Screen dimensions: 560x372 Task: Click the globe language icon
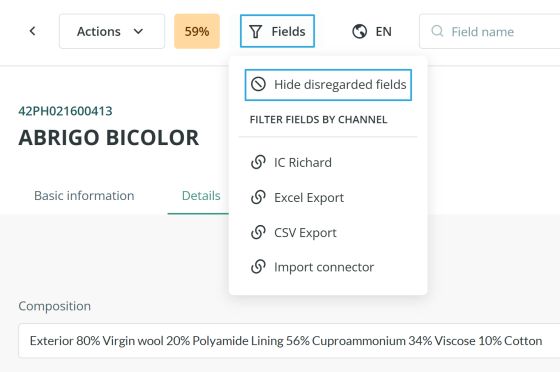pyautogui.click(x=359, y=31)
